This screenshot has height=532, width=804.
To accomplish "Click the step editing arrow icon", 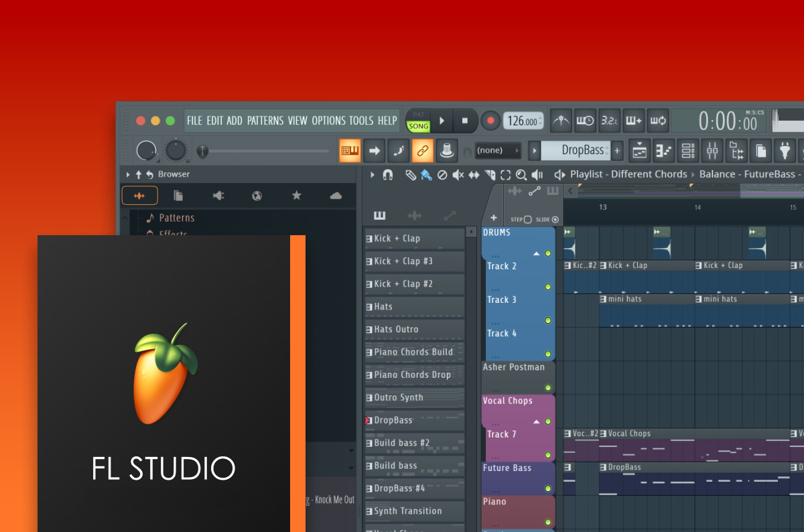I will point(374,151).
